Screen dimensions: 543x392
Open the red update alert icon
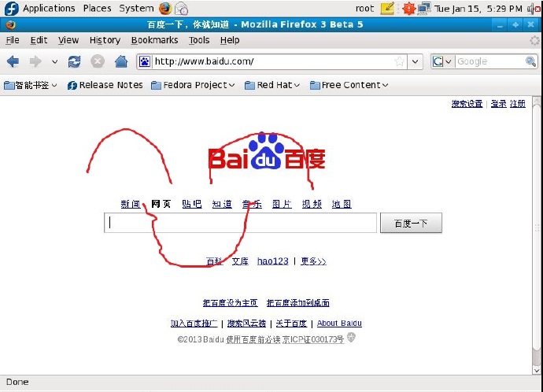click(x=408, y=9)
